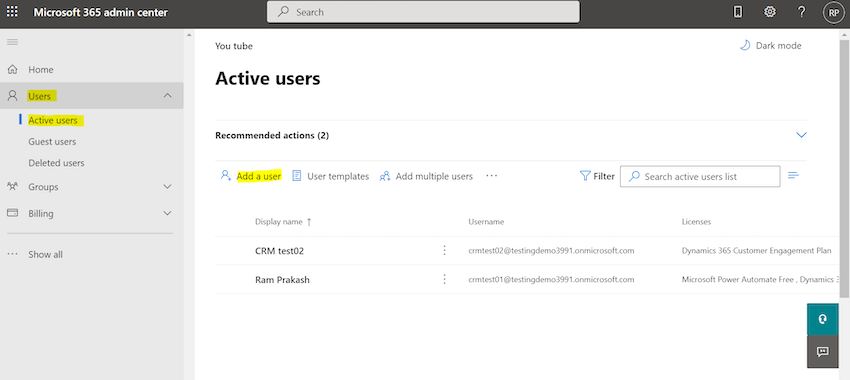Click the Recommended actions (2) heading
This screenshot has height=380, width=850.
272,136
